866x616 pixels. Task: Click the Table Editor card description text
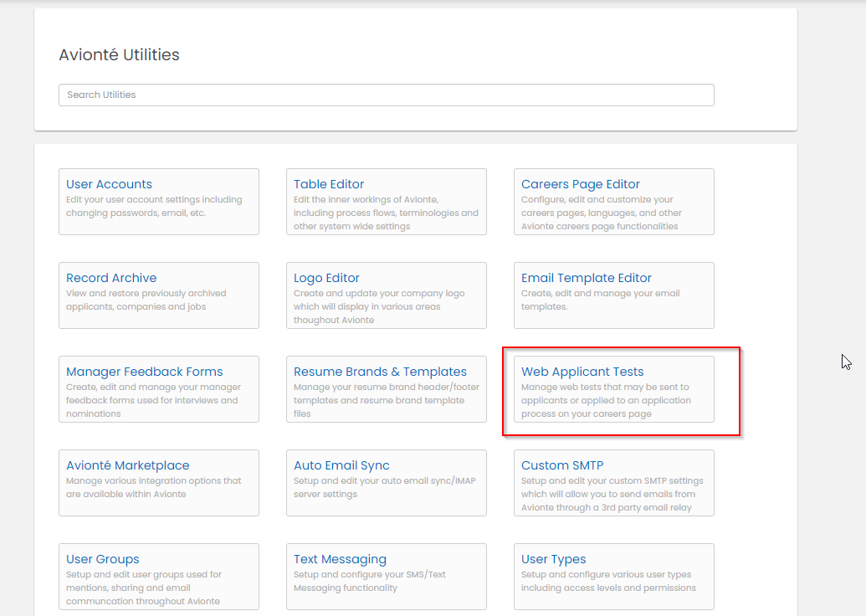point(386,213)
